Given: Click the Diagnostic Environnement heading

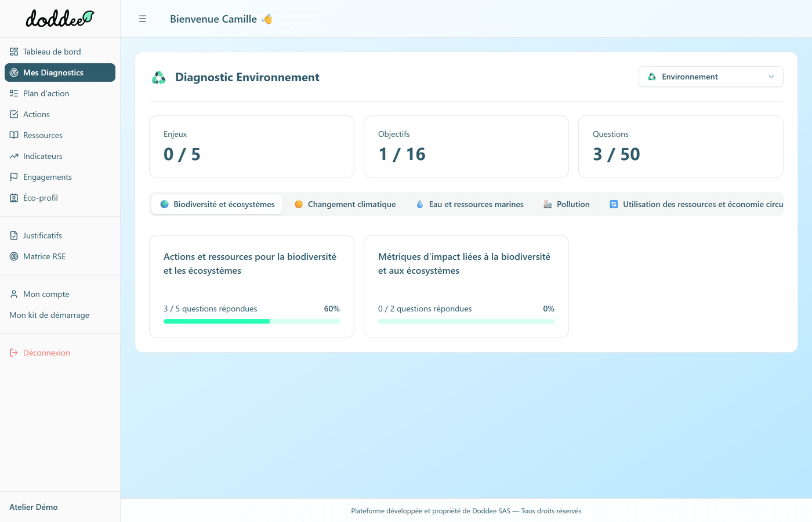Looking at the screenshot, I should tap(247, 77).
